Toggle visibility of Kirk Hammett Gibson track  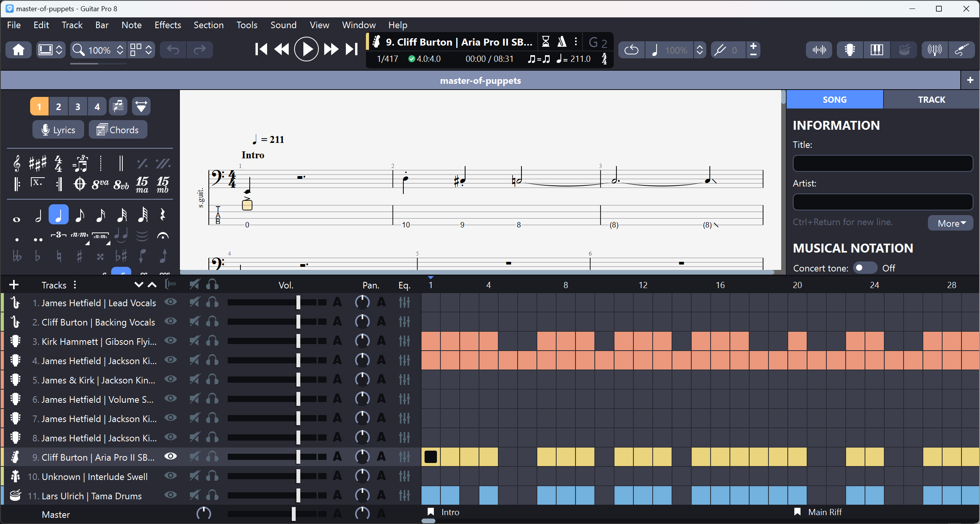[x=170, y=341]
